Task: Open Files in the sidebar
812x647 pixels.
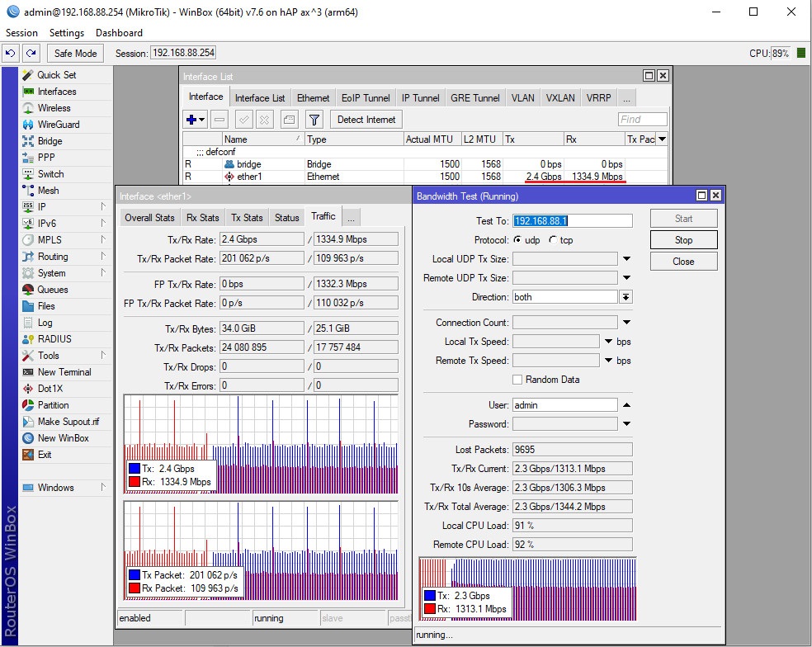Action: (x=46, y=306)
